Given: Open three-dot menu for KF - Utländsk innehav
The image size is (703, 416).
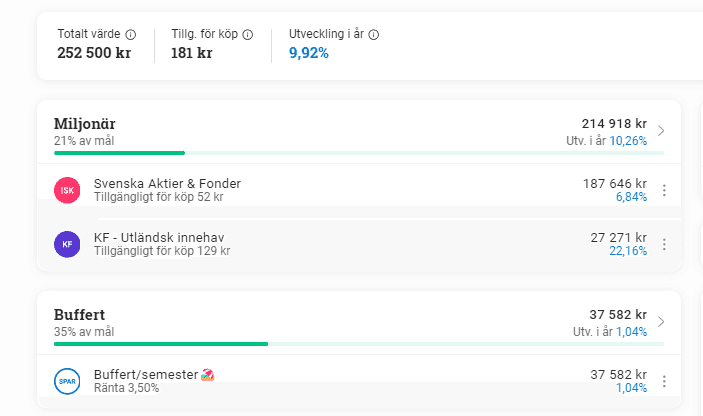Looking at the screenshot, I should (x=664, y=244).
